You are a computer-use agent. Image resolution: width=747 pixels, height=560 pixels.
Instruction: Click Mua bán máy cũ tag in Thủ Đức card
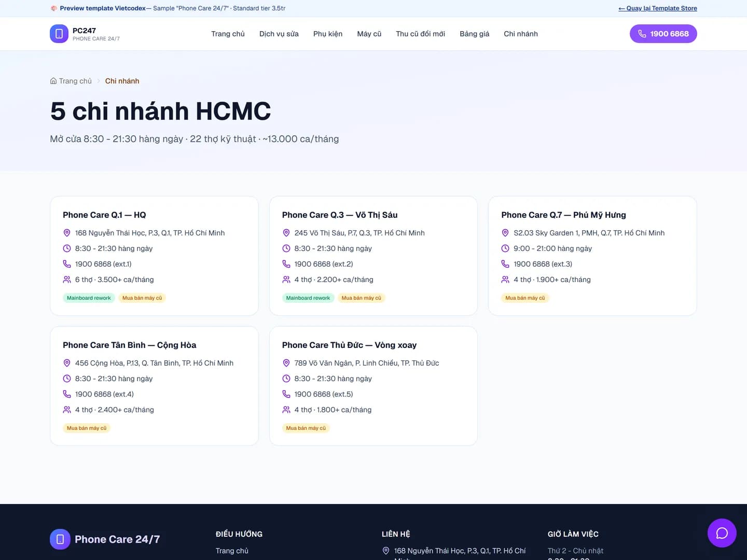coord(306,428)
